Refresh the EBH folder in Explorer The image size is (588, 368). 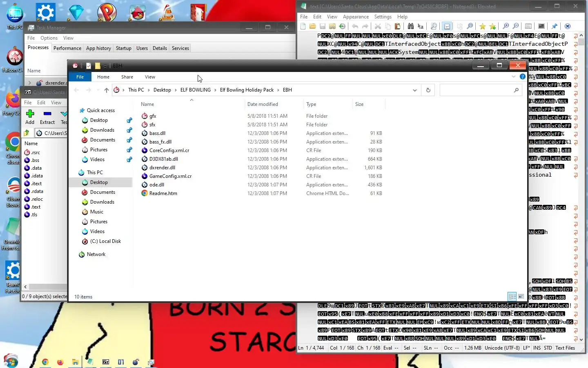[x=428, y=90]
